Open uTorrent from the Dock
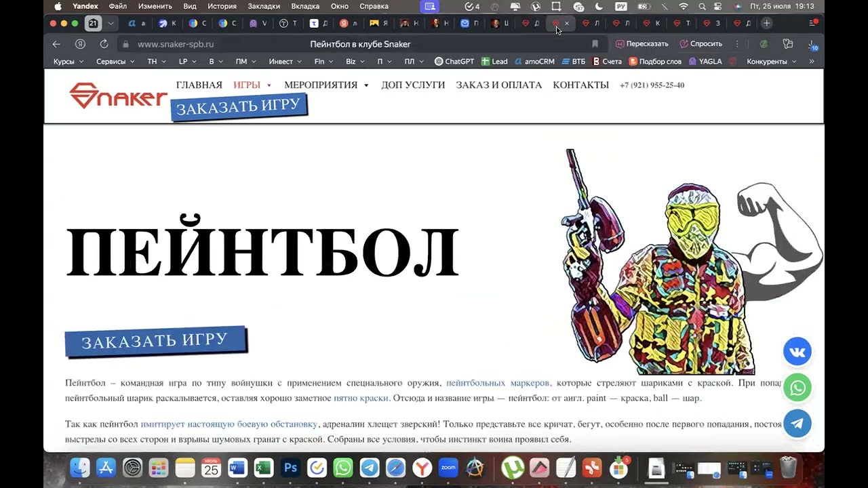The height and width of the screenshot is (488, 868). (x=513, y=468)
